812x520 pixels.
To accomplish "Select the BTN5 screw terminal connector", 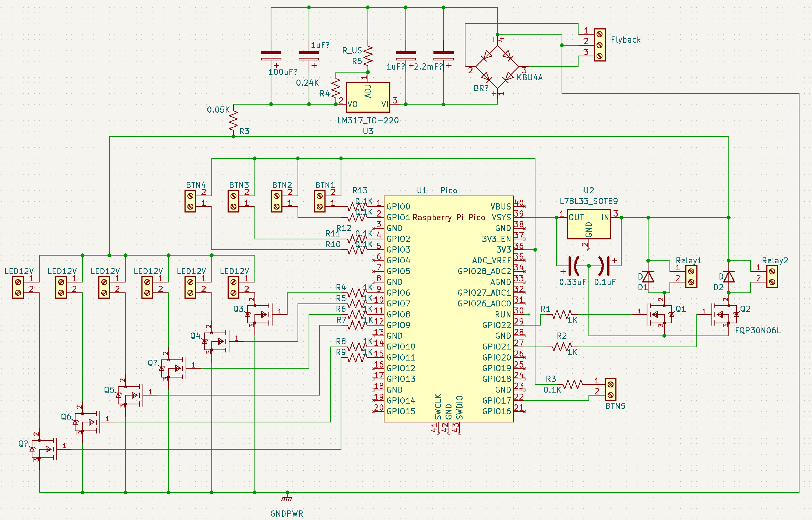I will coord(610,390).
